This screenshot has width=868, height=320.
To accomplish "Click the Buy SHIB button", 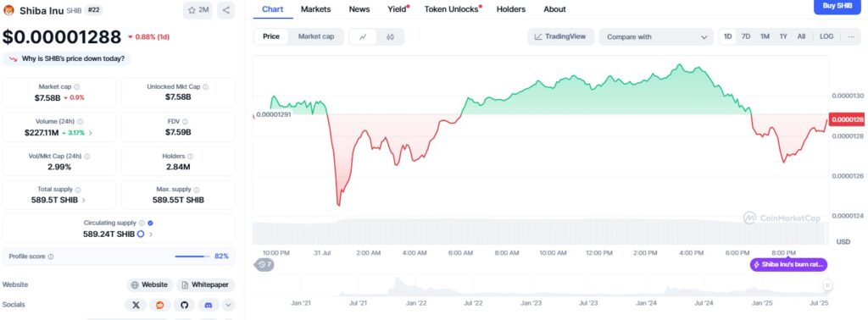I will coord(837,6).
